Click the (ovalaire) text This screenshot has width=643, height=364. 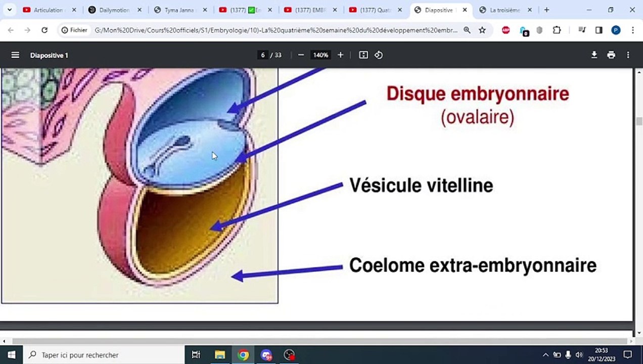(478, 117)
